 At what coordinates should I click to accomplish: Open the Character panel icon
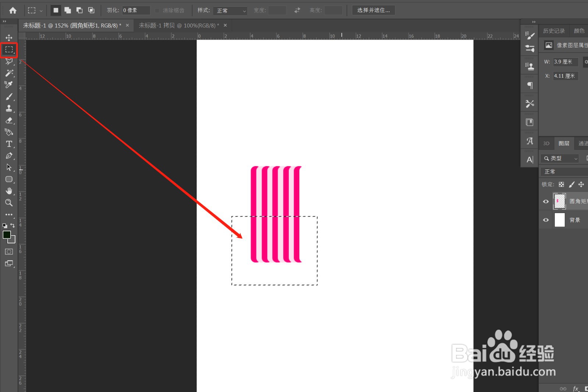pyautogui.click(x=530, y=160)
